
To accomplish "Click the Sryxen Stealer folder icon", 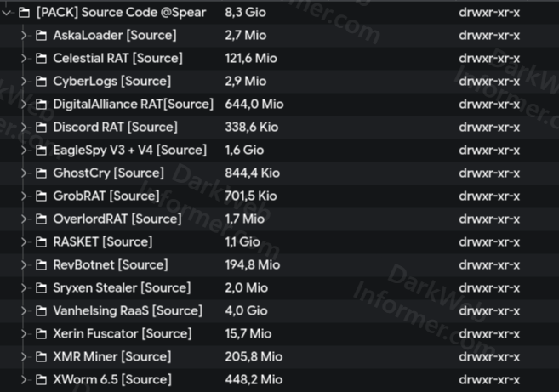I will [41, 288].
